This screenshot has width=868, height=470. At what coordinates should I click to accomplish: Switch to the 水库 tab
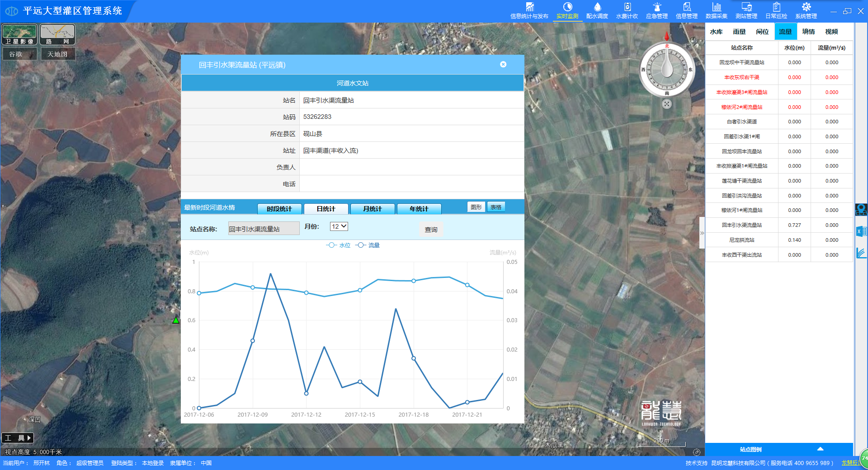(x=717, y=32)
